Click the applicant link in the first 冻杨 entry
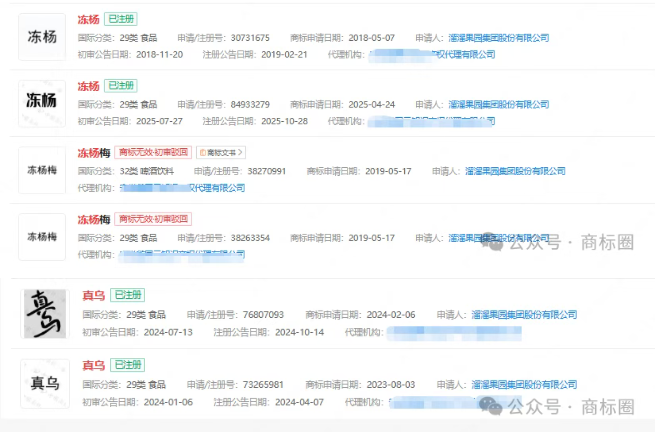 pyautogui.click(x=499, y=38)
